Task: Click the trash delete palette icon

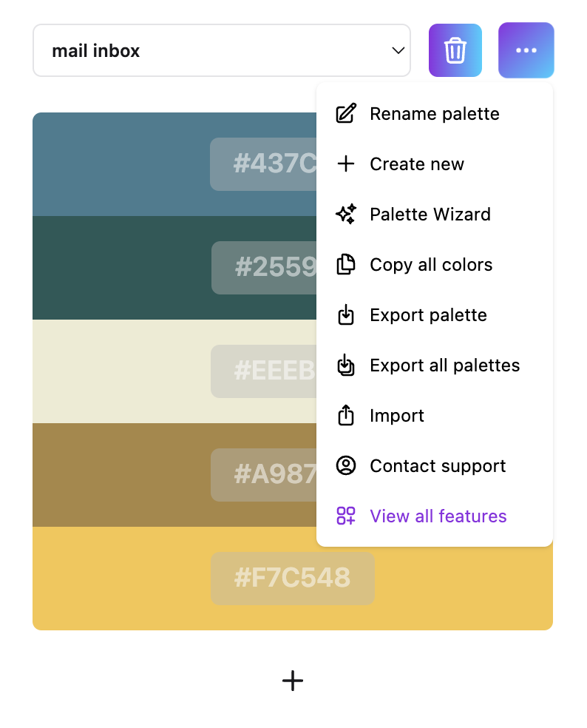Action: 455,50
